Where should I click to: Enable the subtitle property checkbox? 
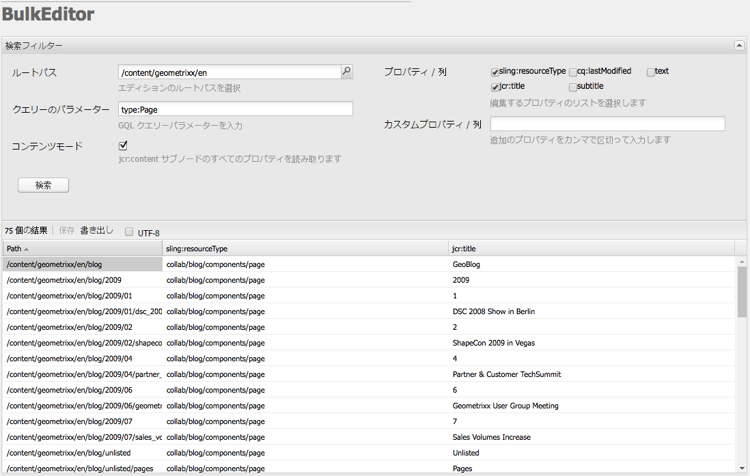pyautogui.click(x=573, y=87)
